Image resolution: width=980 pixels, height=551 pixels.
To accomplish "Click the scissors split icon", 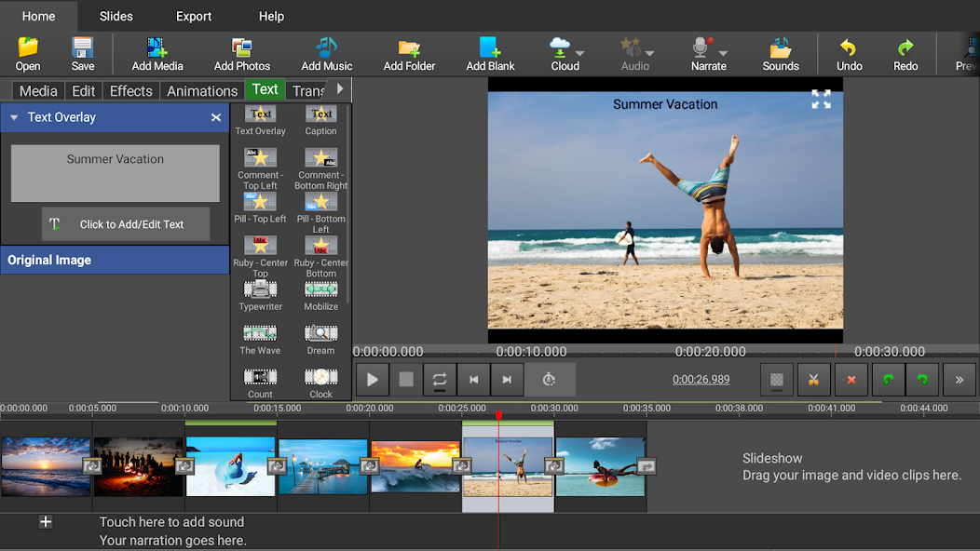I will pos(812,380).
